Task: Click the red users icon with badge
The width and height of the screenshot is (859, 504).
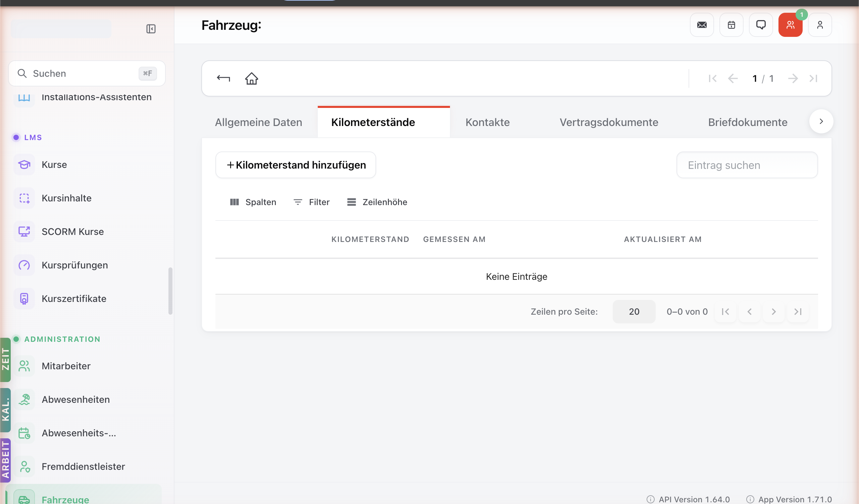Action: click(790, 25)
